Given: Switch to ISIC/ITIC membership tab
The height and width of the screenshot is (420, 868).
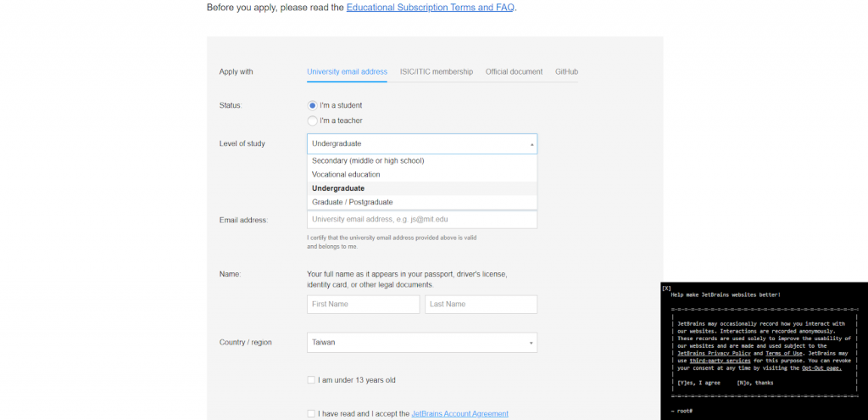Looking at the screenshot, I should 437,72.
